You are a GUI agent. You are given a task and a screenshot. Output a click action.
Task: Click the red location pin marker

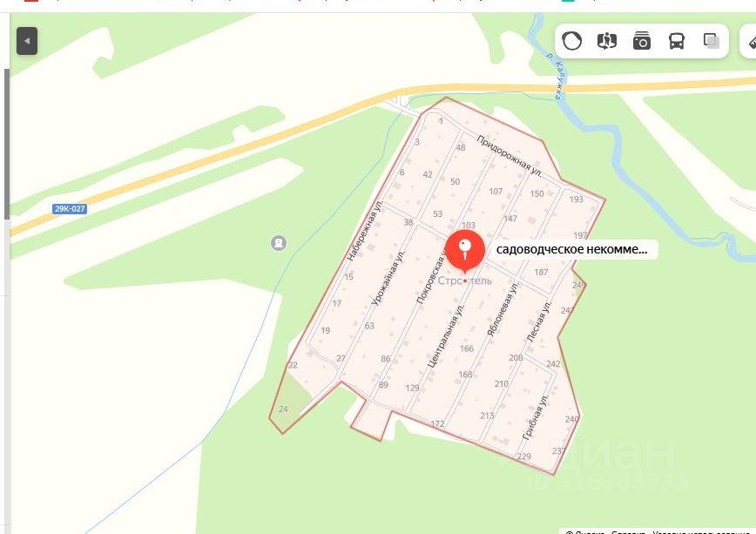[x=465, y=251]
